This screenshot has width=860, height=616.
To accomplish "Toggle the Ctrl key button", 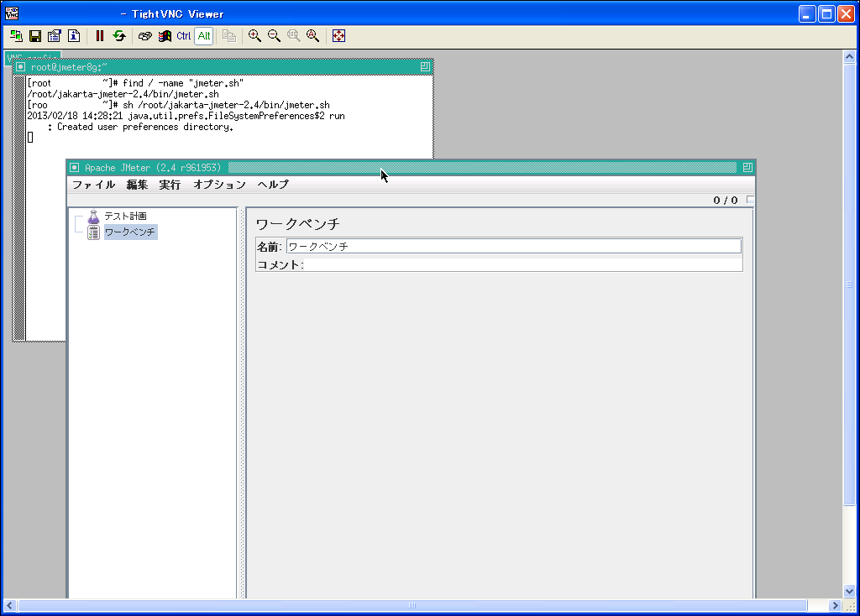I will click(x=184, y=36).
